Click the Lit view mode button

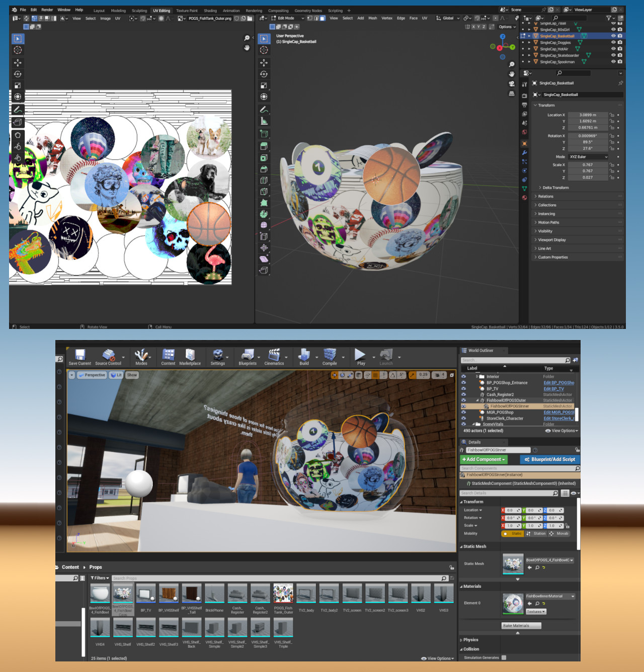coord(116,375)
